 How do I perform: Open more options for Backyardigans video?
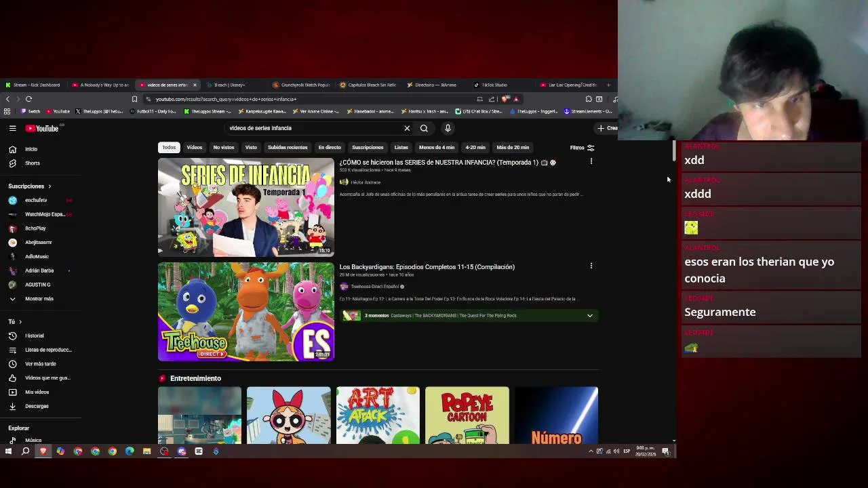[591, 266]
